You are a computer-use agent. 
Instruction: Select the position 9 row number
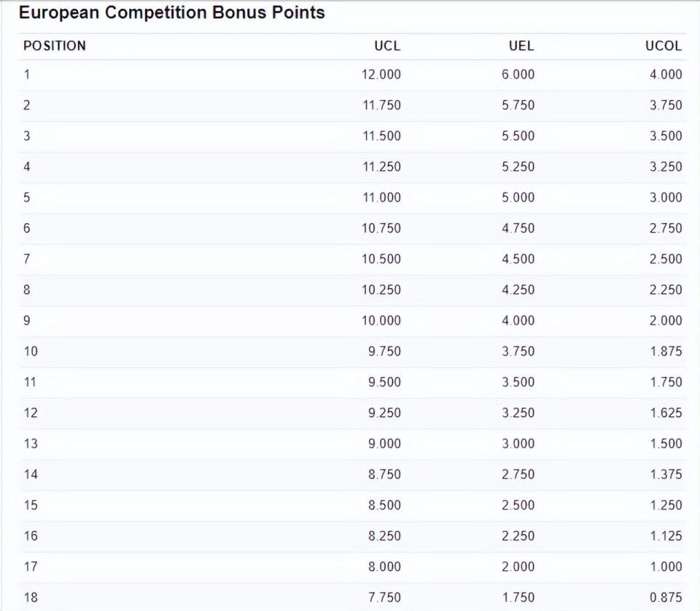coord(27,321)
